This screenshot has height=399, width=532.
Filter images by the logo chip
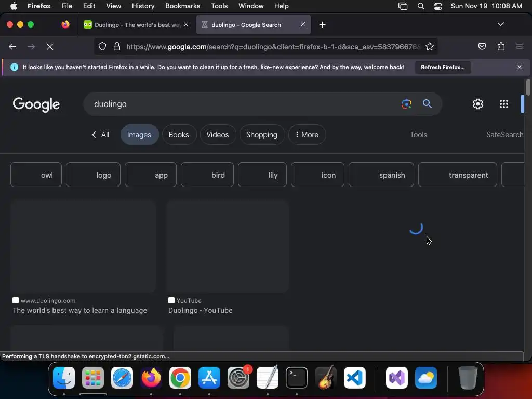[93, 175]
